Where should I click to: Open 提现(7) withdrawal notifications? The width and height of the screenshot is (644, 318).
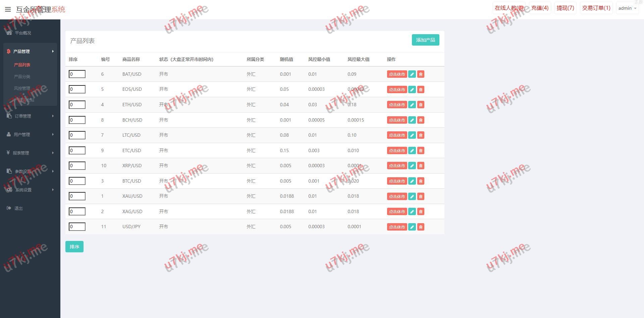click(565, 8)
